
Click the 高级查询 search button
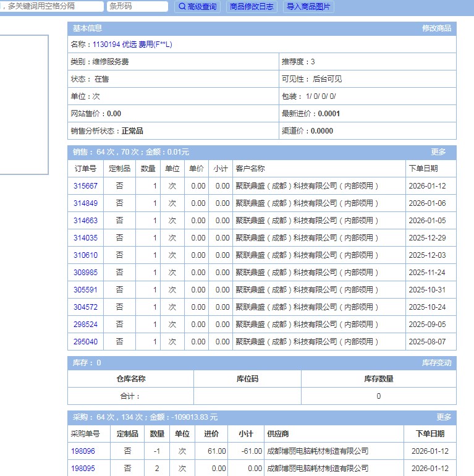pos(198,7)
